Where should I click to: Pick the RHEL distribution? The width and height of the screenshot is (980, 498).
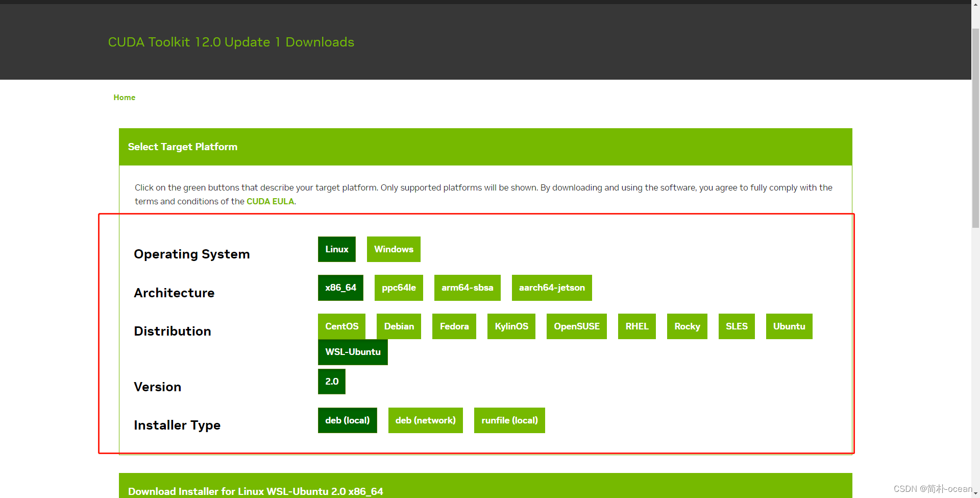pyautogui.click(x=636, y=326)
